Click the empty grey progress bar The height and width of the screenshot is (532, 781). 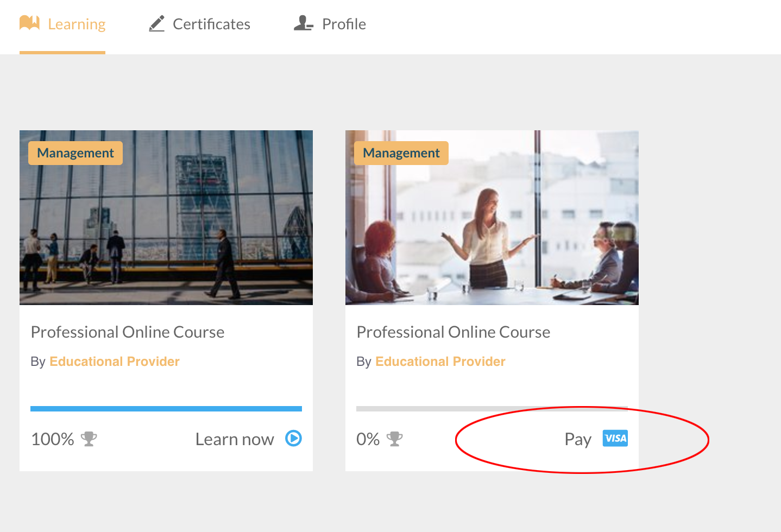coord(492,409)
